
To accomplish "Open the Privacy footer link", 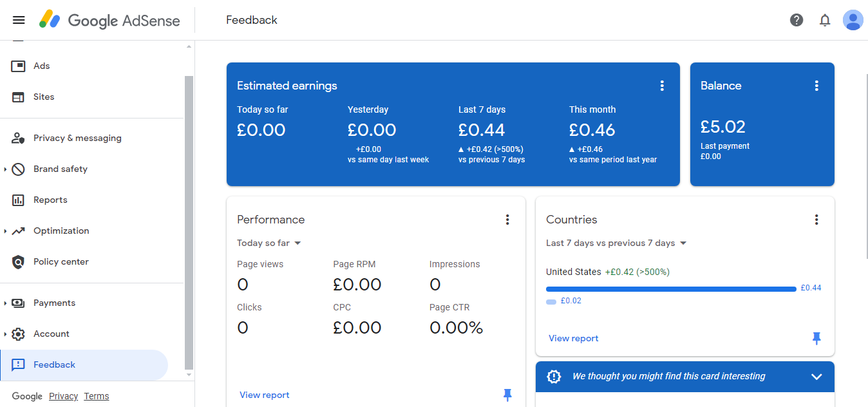I will click(63, 396).
